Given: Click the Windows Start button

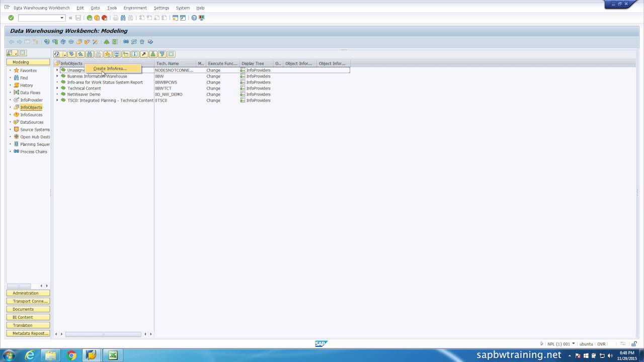Looking at the screenshot, I should pos(9,355).
